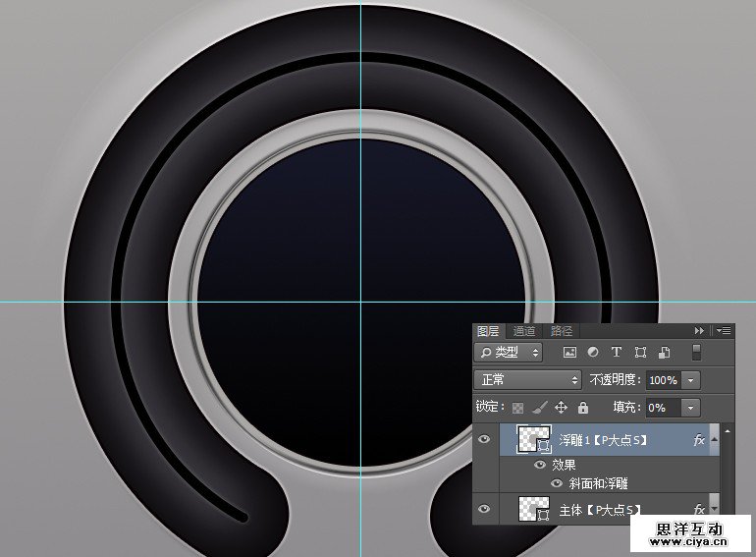Click the shape layer filter icon

640,352
